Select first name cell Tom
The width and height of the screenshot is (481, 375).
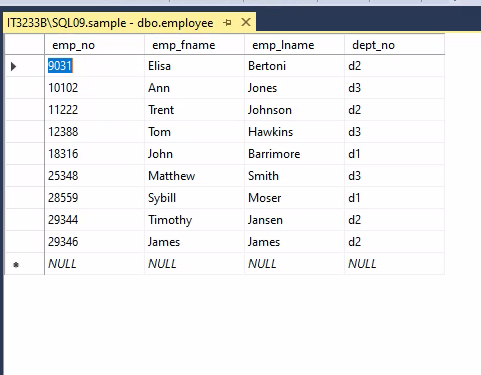195,132
